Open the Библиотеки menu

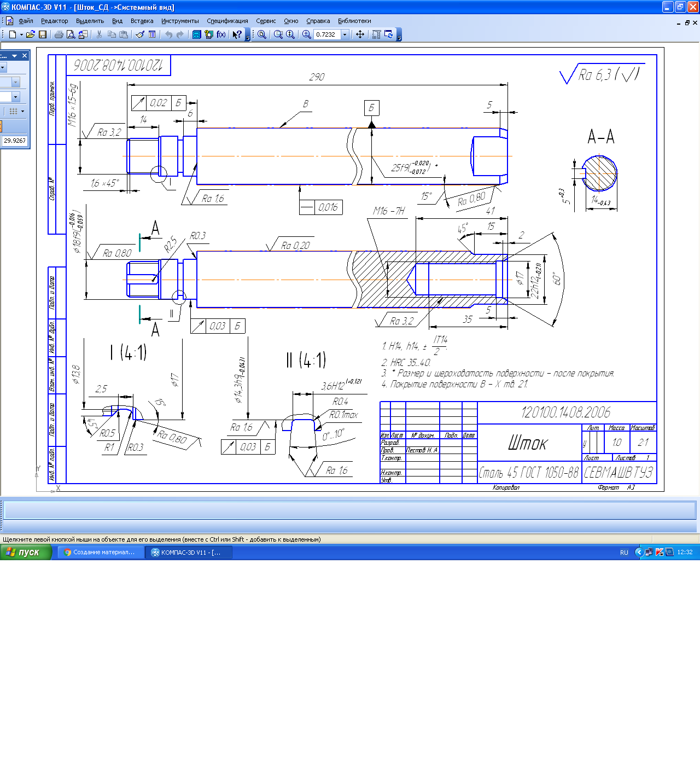click(354, 21)
